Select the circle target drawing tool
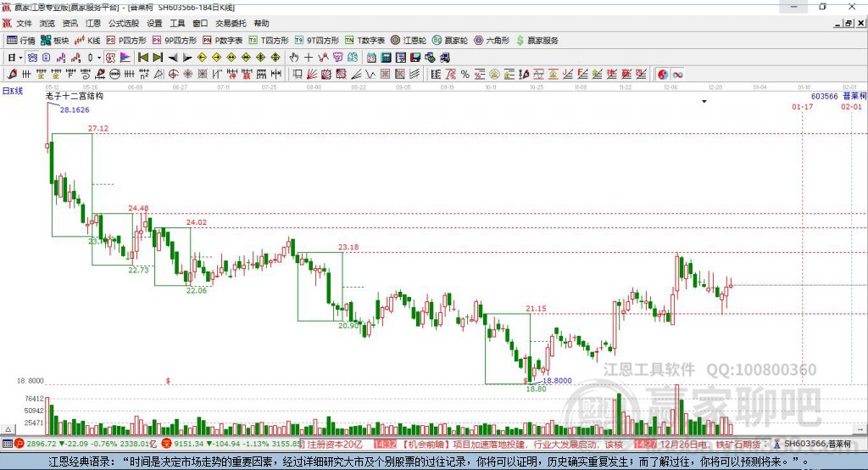The image size is (868, 470). pyautogui.click(x=173, y=75)
